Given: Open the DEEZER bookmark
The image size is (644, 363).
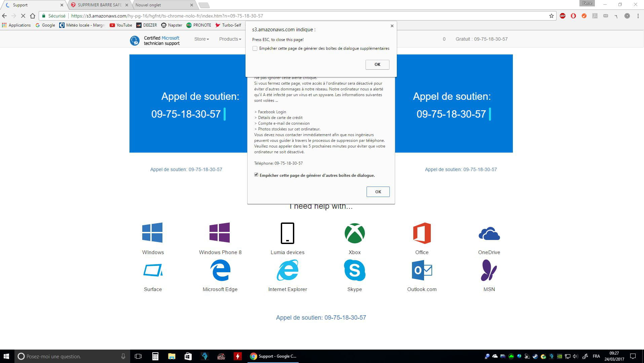Looking at the screenshot, I should (x=147, y=25).
